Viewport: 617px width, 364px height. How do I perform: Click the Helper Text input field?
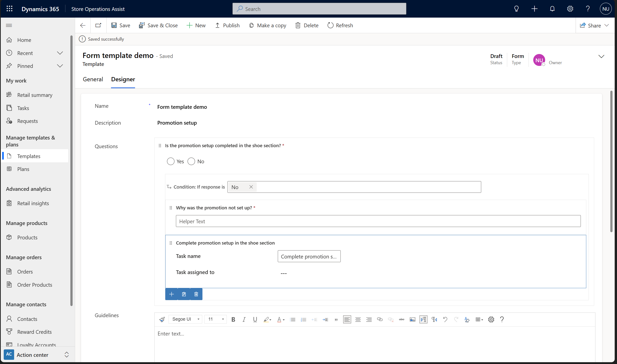[378, 221]
